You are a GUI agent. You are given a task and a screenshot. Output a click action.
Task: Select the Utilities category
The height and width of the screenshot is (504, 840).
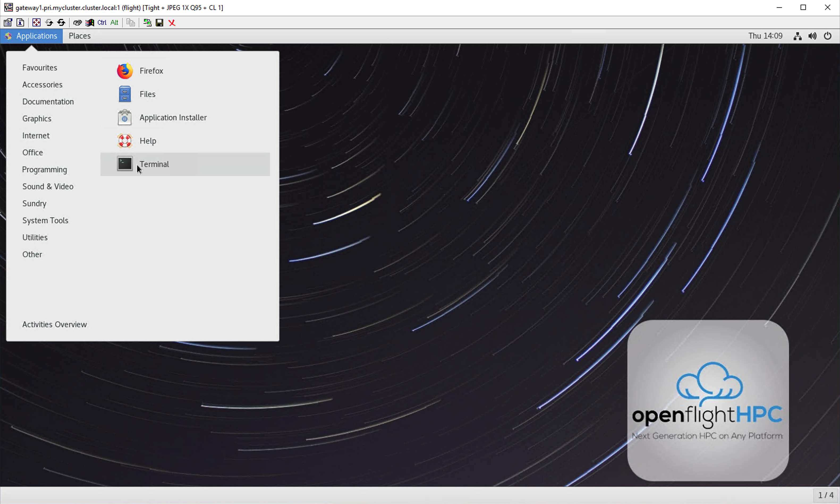coord(35,237)
